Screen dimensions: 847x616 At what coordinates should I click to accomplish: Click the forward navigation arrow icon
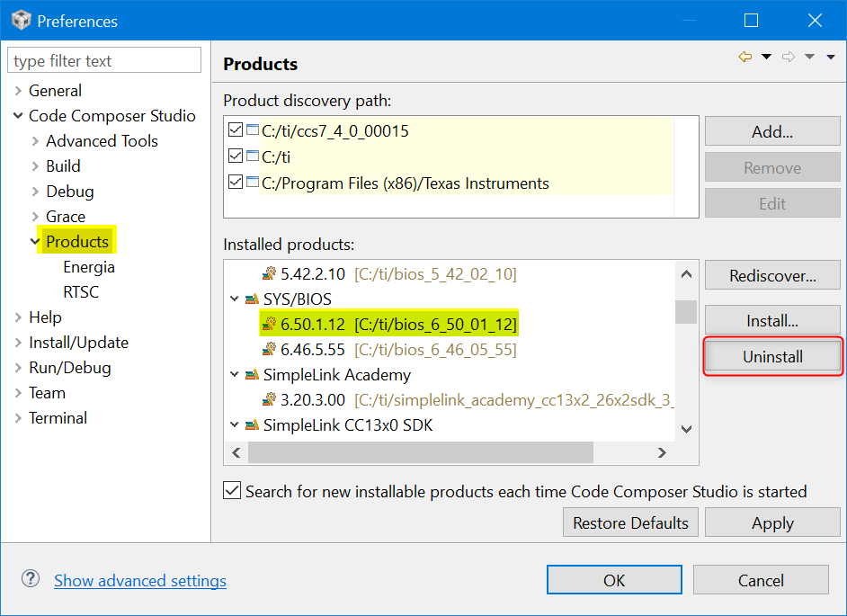[789, 57]
